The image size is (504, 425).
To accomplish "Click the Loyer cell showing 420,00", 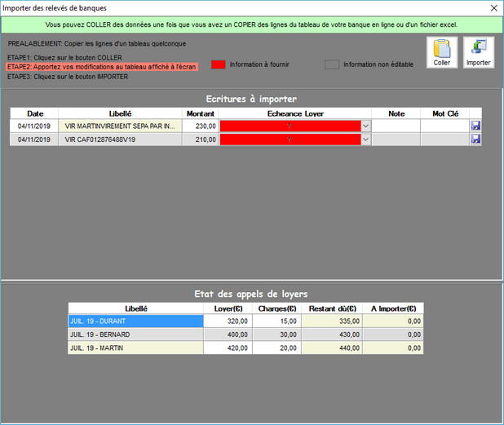I will click(228, 348).
